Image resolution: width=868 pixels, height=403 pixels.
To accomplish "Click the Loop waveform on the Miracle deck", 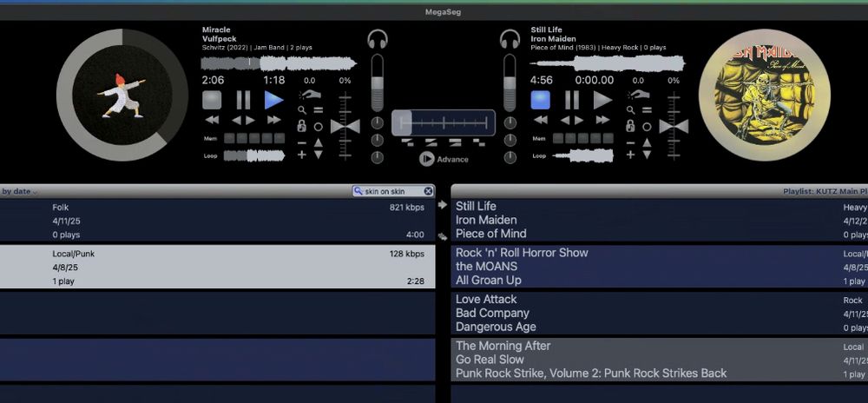I will click(254, 155).
